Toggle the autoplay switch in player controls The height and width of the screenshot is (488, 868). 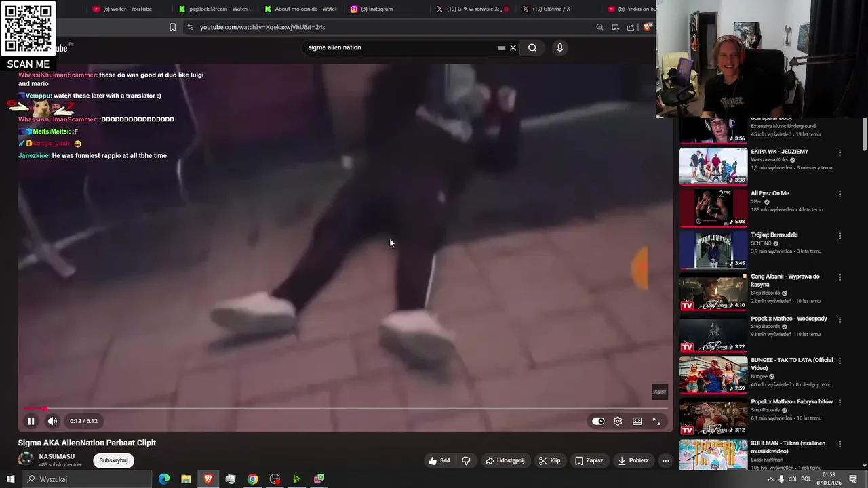click(598, 421)
